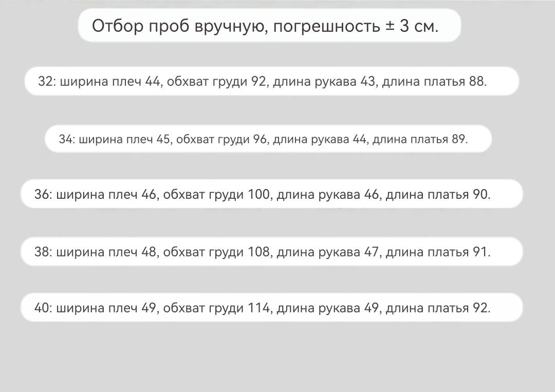
Task: Click the text 'длина рукава 44'
Action: pyautogui.click(x=320, y=139)
